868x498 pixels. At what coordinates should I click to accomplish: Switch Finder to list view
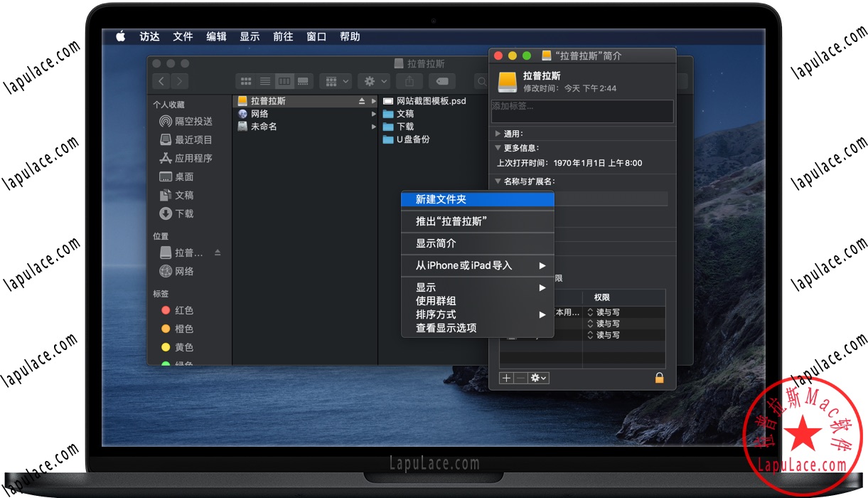264,80
